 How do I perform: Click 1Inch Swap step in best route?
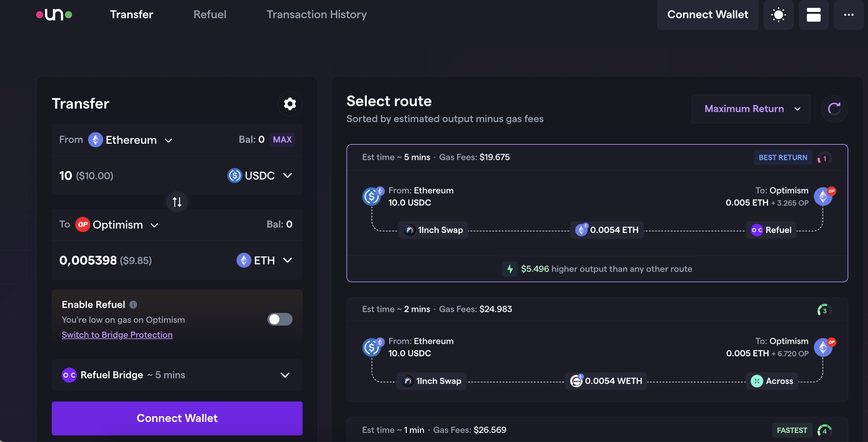coord(433,230)
